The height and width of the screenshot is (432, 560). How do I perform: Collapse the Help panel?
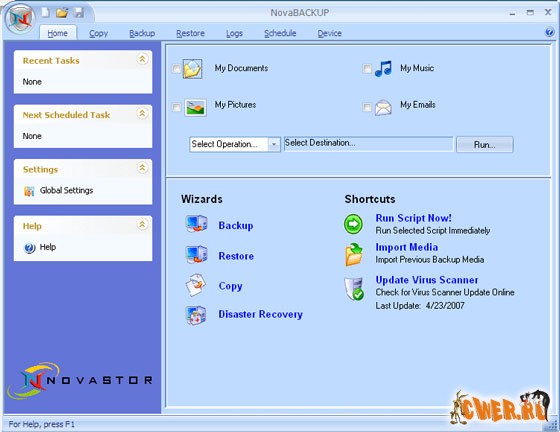coord(142,224)
